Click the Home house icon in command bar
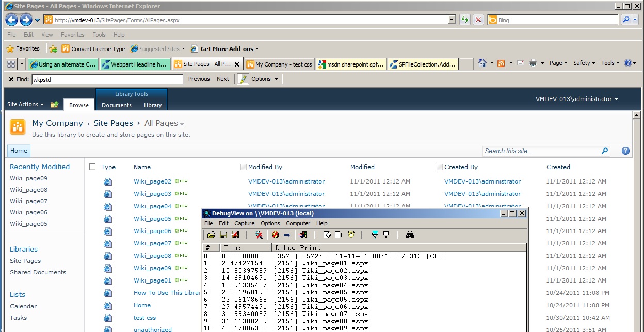644x332 pixels. (482, 63)
